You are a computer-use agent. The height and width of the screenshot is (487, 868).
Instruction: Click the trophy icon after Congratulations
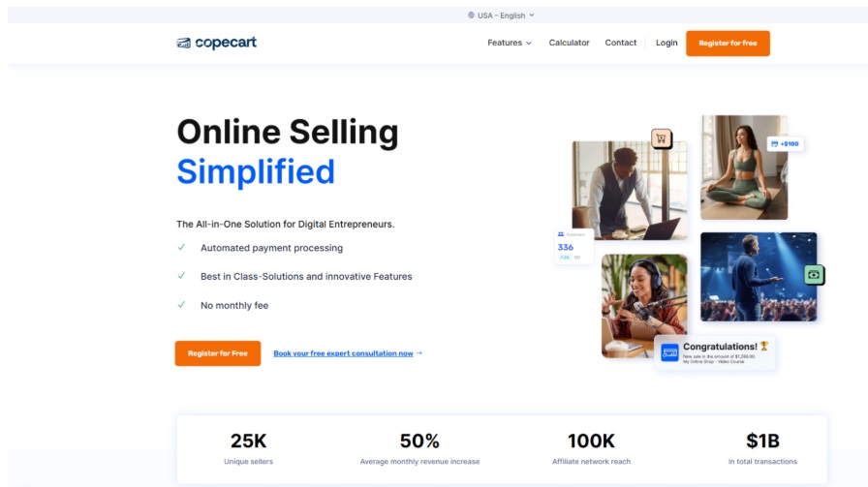(764, 346)
